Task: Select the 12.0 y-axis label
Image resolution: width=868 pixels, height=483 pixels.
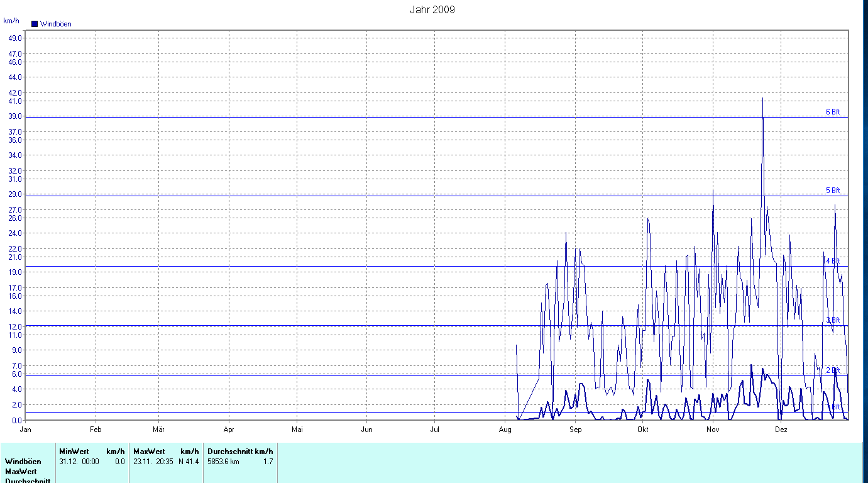Action: click(16, 327)
